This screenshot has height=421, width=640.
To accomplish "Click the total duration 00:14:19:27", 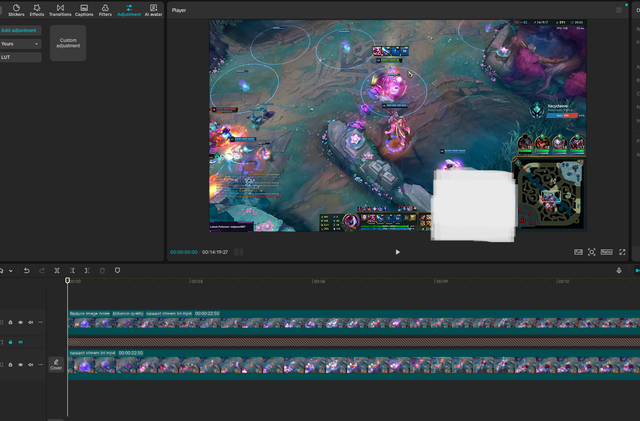I will (215, 252).
